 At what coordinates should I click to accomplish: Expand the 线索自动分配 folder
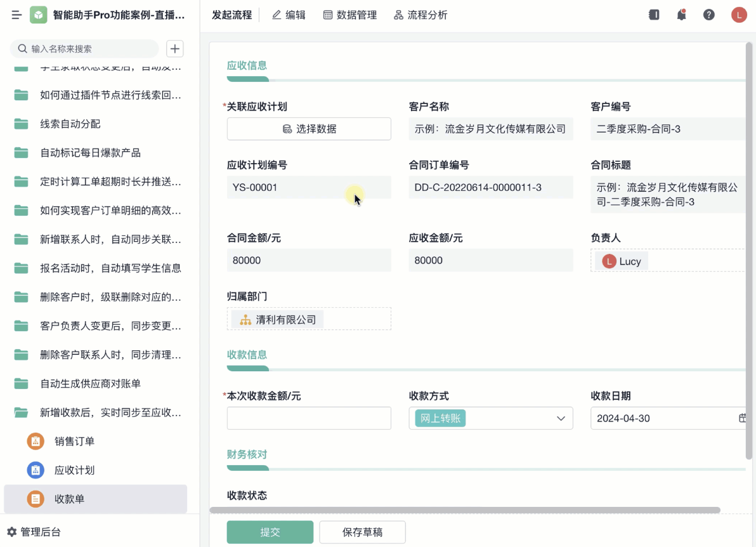click(x=70, y=124)
